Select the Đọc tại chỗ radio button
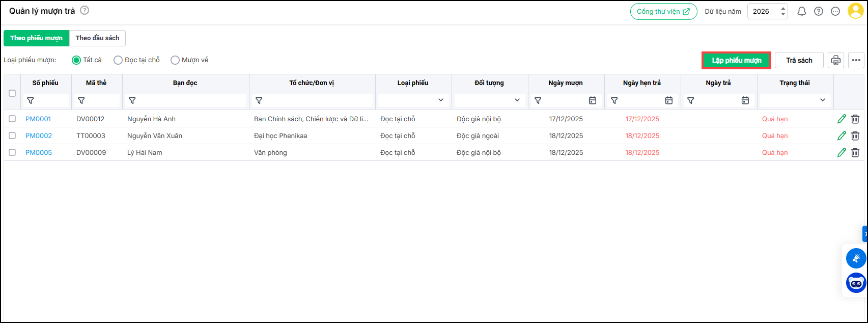 tap(118, 60)
